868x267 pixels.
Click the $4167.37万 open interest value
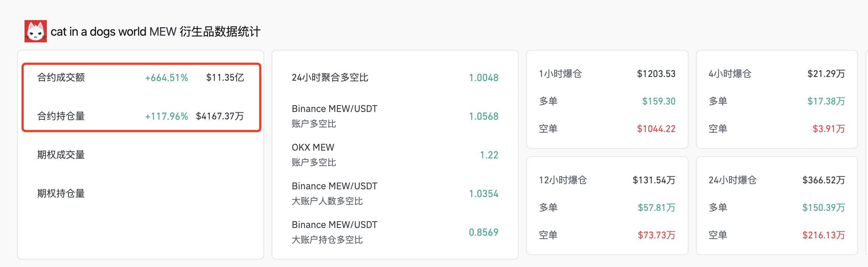pyautogui.click(x=220, y=116)
